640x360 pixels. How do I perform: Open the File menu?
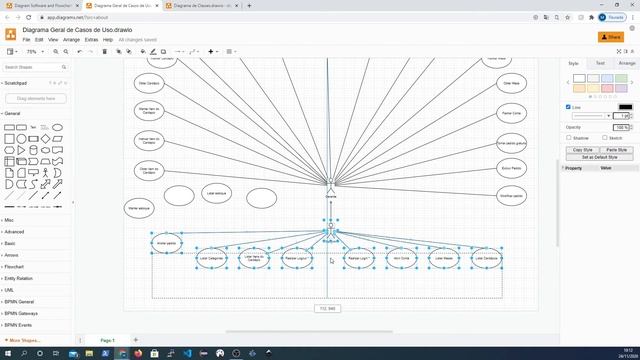[26, 40]
